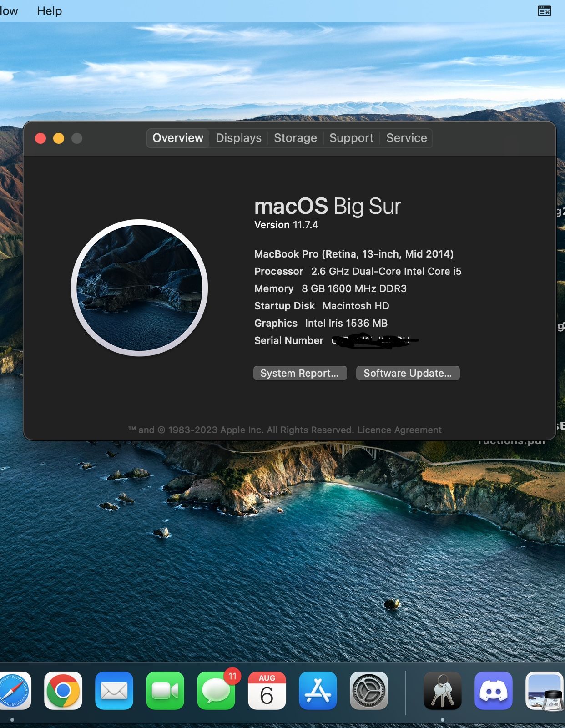Click the System Report… button

(300, 373)
